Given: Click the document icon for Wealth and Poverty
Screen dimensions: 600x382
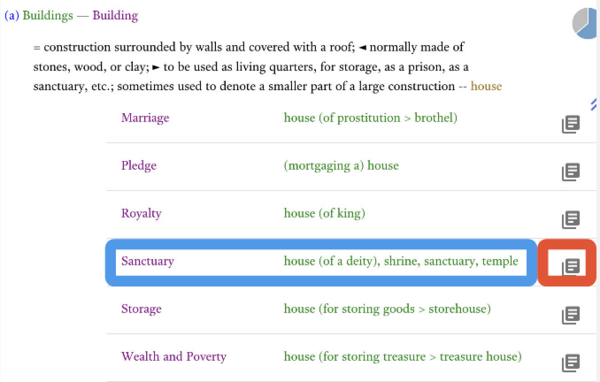Looking at the screenshot, I should click(571, 363).
